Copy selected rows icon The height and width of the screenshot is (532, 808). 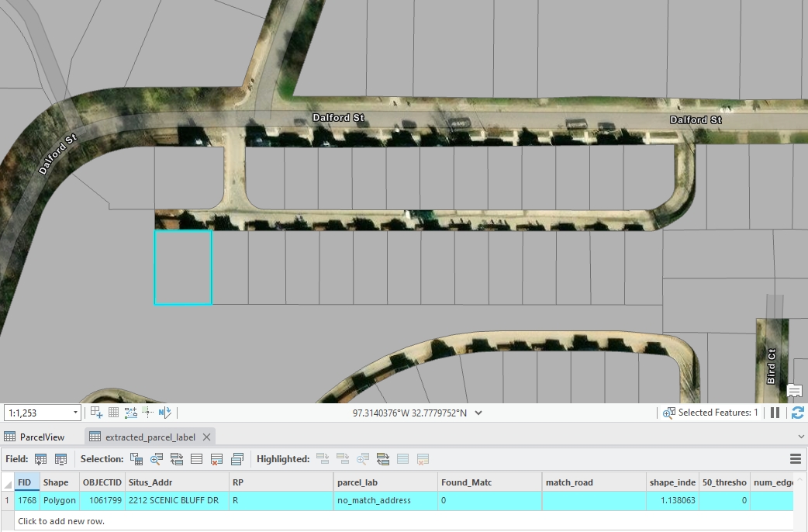point(237,459)
